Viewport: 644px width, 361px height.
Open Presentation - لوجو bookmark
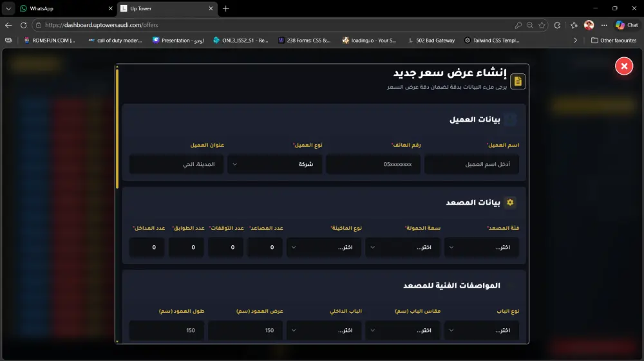tap(178, 40)
